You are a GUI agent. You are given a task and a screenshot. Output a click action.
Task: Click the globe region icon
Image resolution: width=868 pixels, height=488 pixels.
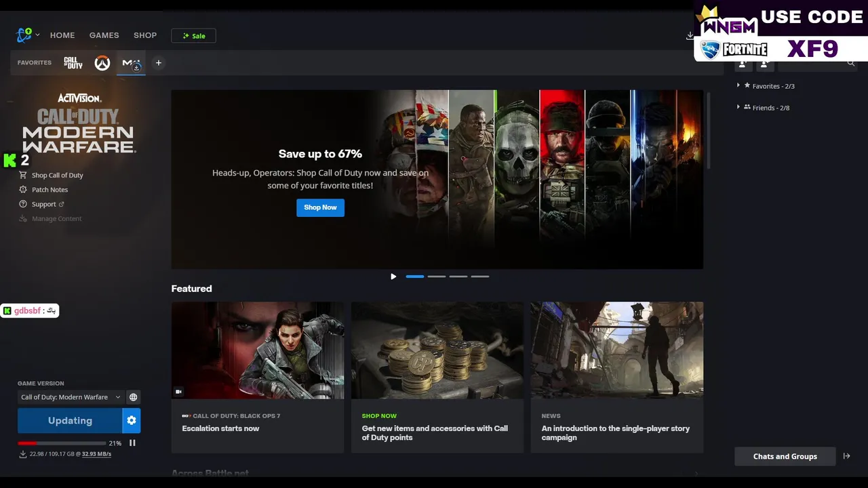[134, 397]
